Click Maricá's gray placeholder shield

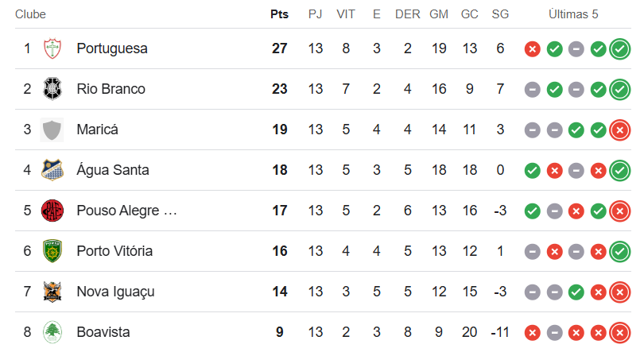click(x=52, y=130)
